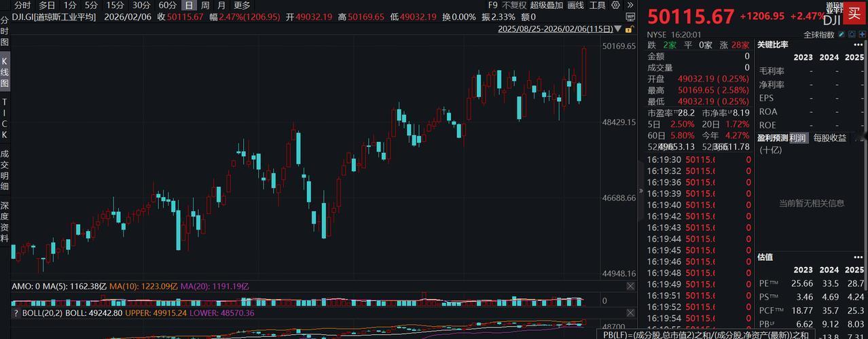Image resolution: width=868 pixels, height=339 pixels.
Task: Select the 周 weekly period
Action: point(205,5)
